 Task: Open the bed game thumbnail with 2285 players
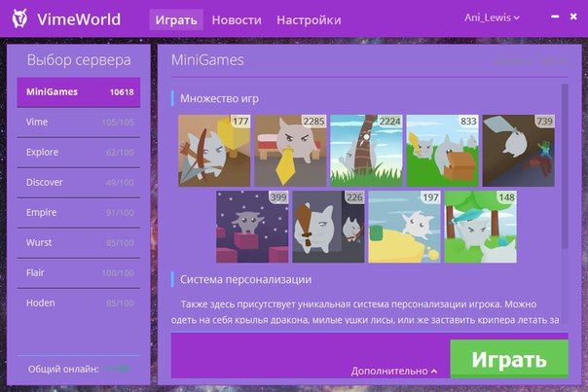(290, 151)
